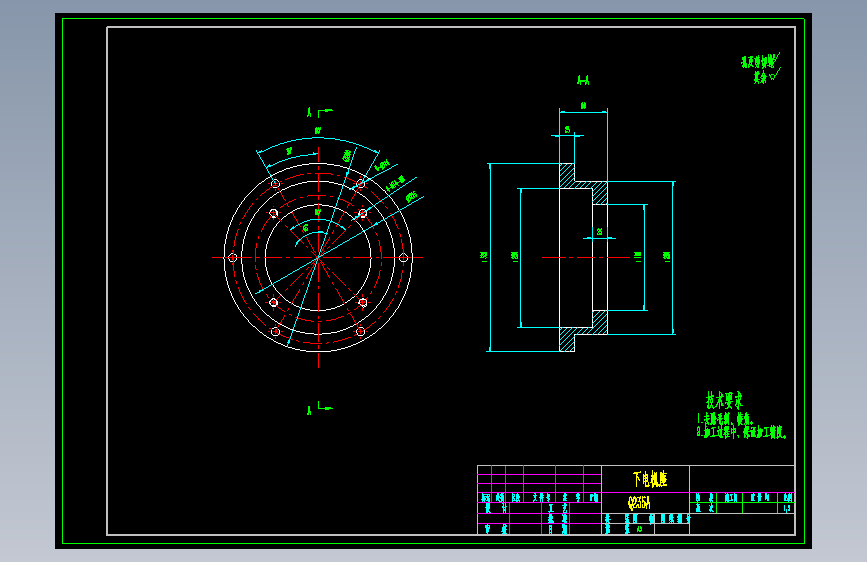Image resolution: width=867 pixels, height=562 pixels.
Task: Select the lower-left outer flange bolt hole
Action: (275, 331)
